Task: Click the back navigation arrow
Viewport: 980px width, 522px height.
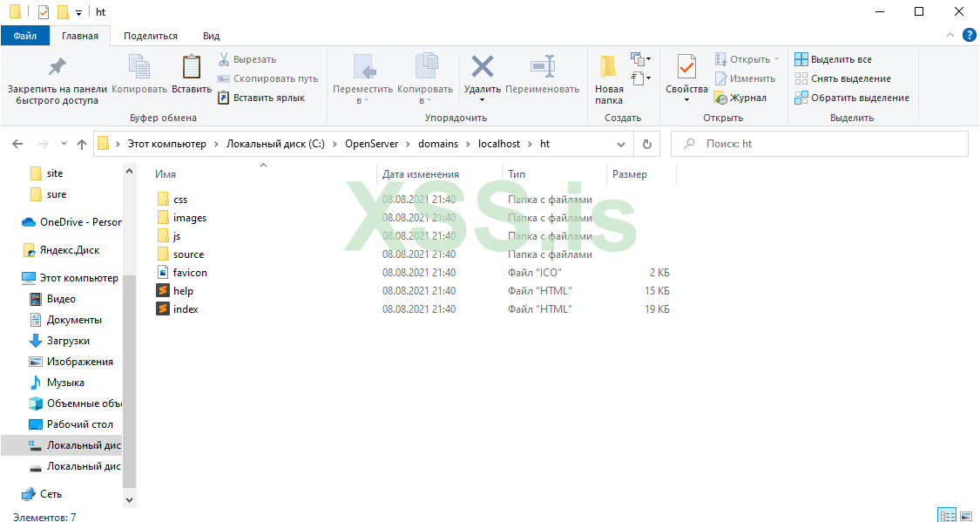Action: point(17,144)
